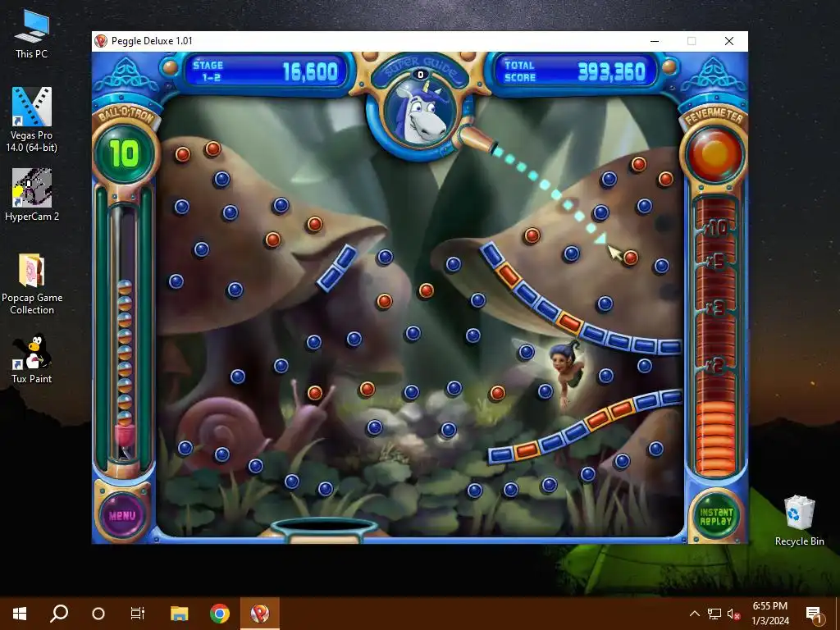Screen dimensions: 840x630
Task: Click the two-brick blue segment on left mushroom
Action: click(337, 268)
